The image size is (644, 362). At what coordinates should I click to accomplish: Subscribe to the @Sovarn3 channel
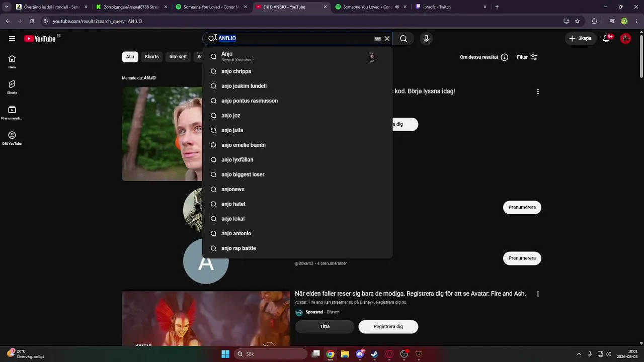tap(522, 258)
